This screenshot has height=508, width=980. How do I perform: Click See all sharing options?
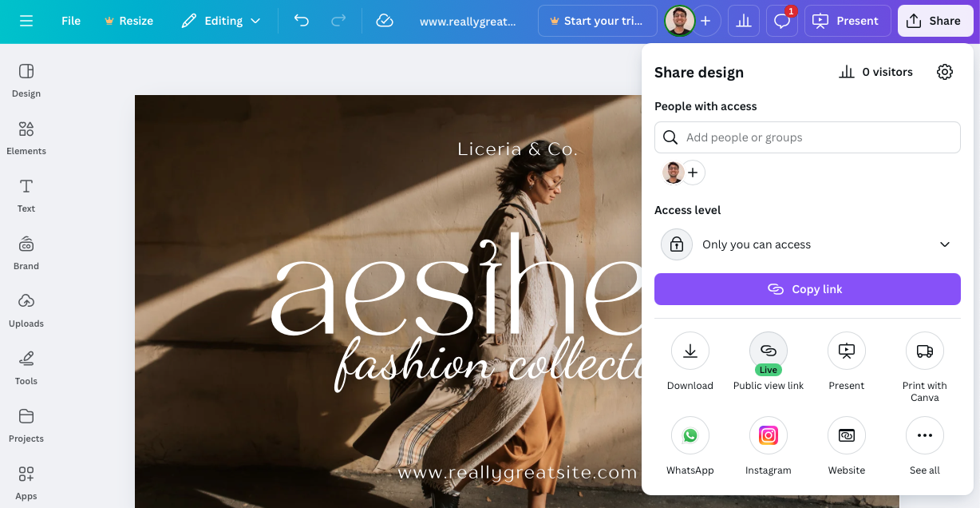pos(924,436)
